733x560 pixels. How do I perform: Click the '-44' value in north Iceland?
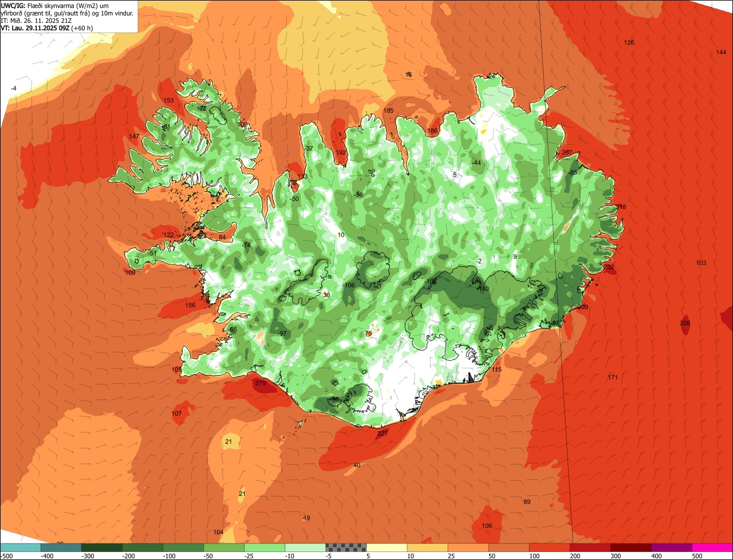476,163
